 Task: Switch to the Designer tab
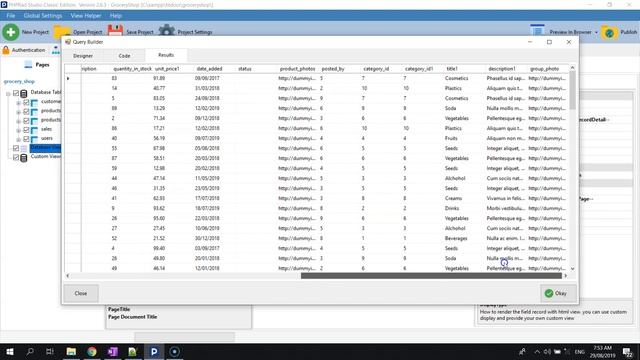click(83, 56)
